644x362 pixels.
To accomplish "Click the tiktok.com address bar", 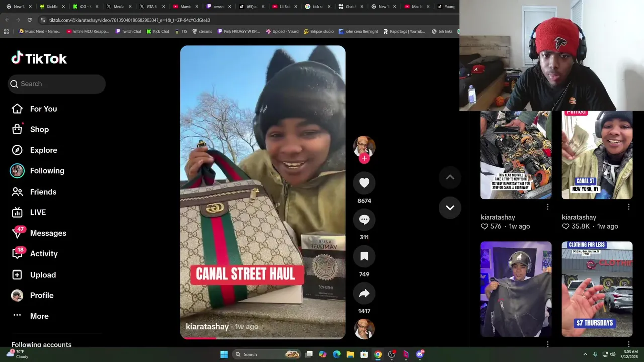I will [x=247, y=20].
